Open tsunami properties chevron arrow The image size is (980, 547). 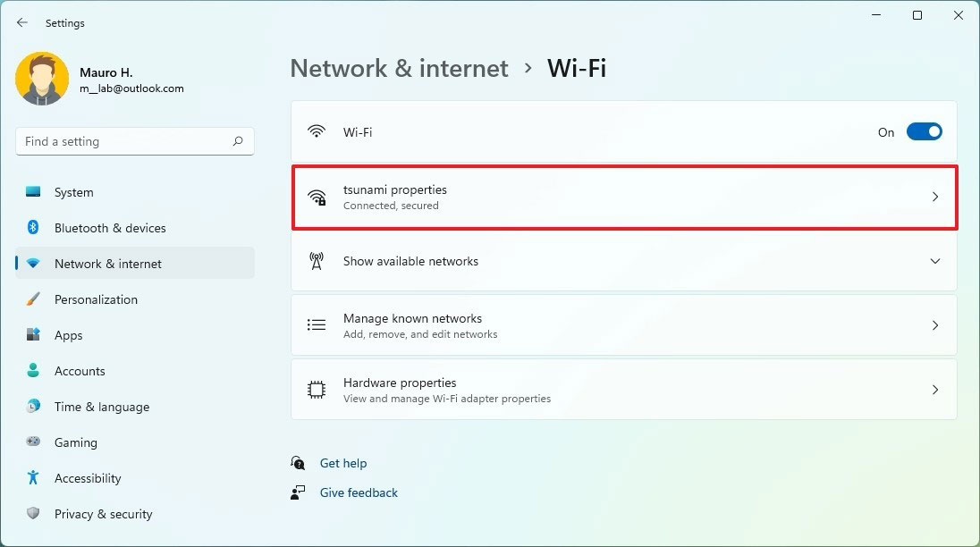coord(935,197)
